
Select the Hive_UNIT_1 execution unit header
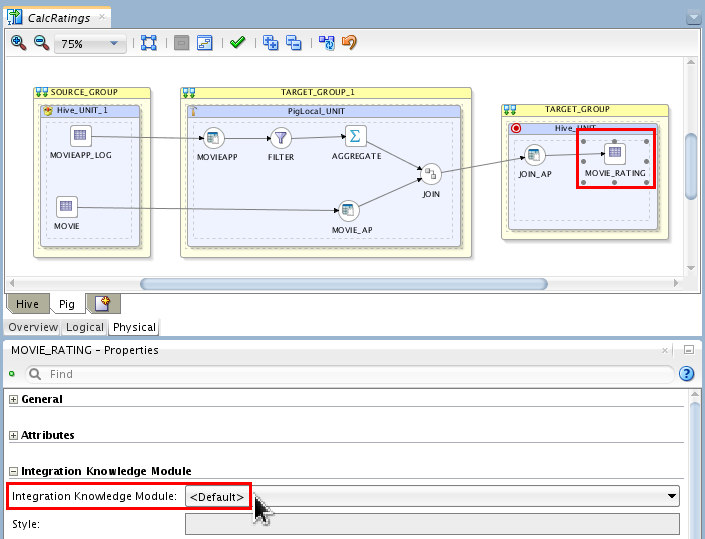click(x=90, y=111)
